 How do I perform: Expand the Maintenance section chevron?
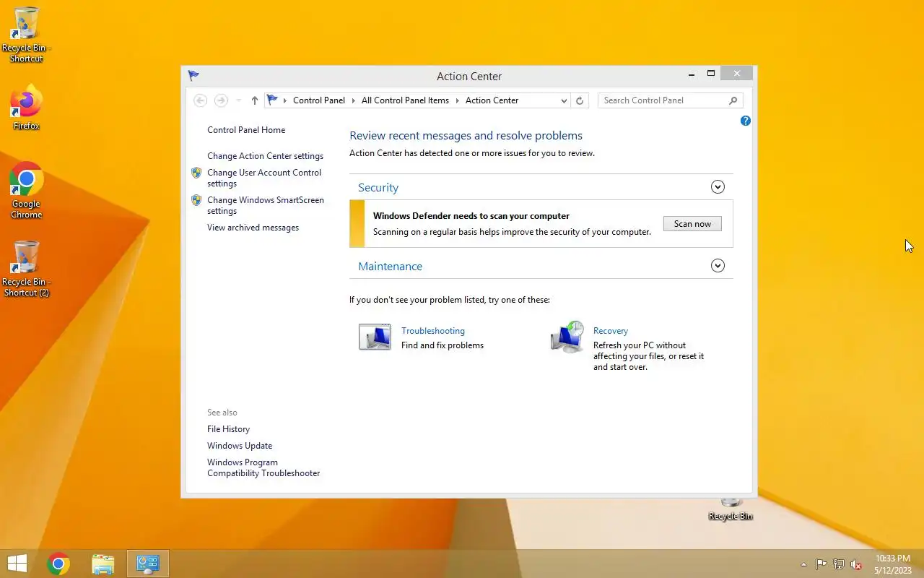coord(718,266)
